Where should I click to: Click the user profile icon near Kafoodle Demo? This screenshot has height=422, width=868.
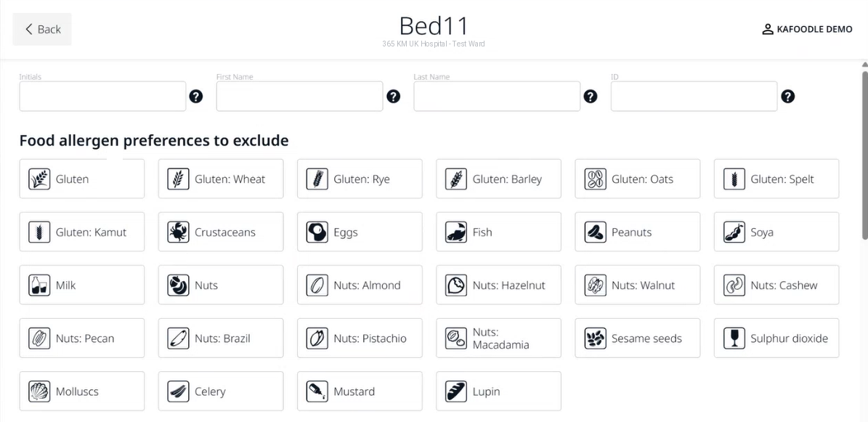(x=767, y=29)
